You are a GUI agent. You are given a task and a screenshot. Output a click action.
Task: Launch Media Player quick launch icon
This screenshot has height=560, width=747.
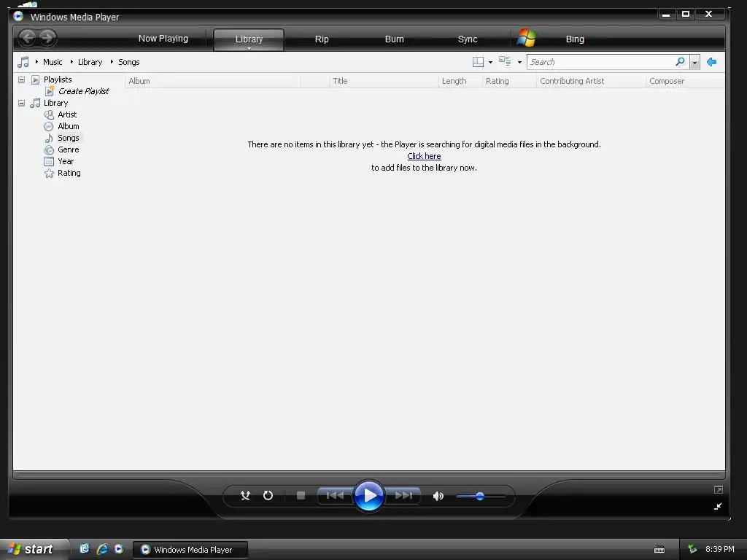(x=119, y=548)
